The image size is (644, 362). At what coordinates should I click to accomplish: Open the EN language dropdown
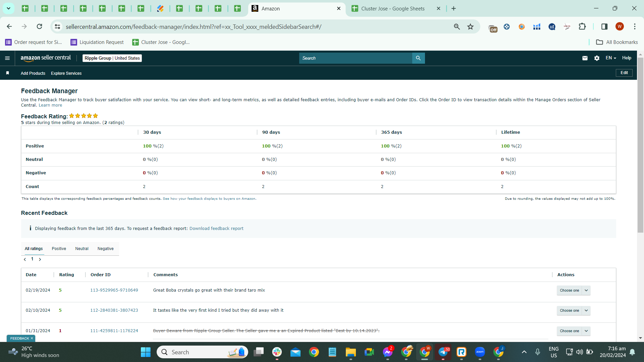(x=611, y=58)
